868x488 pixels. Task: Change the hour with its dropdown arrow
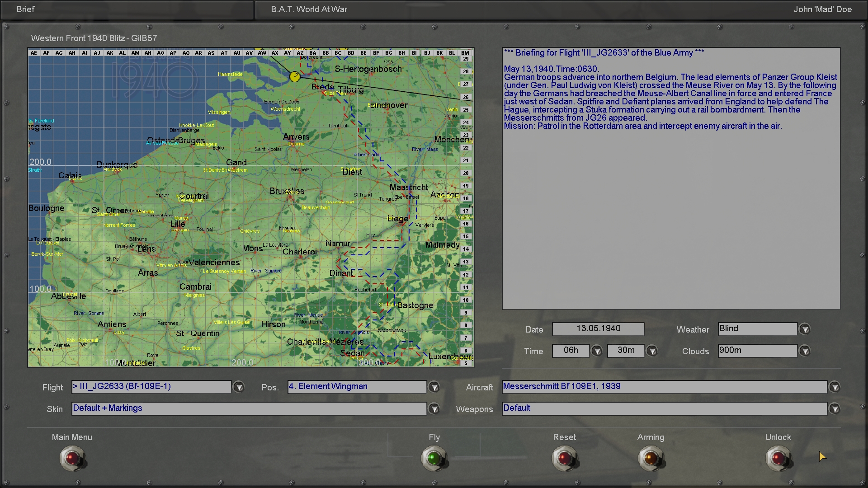pos(597,351)
